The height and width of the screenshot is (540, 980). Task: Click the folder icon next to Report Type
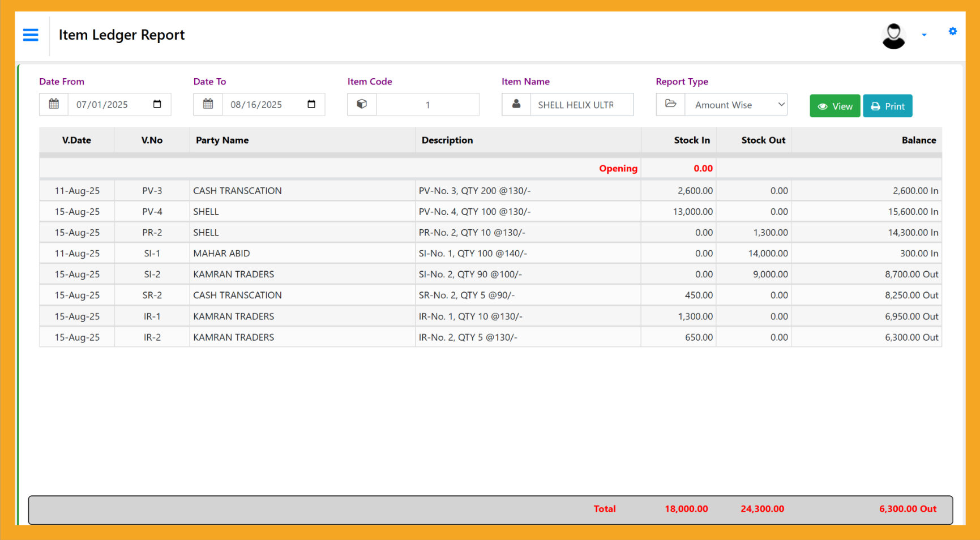[670, 104]
